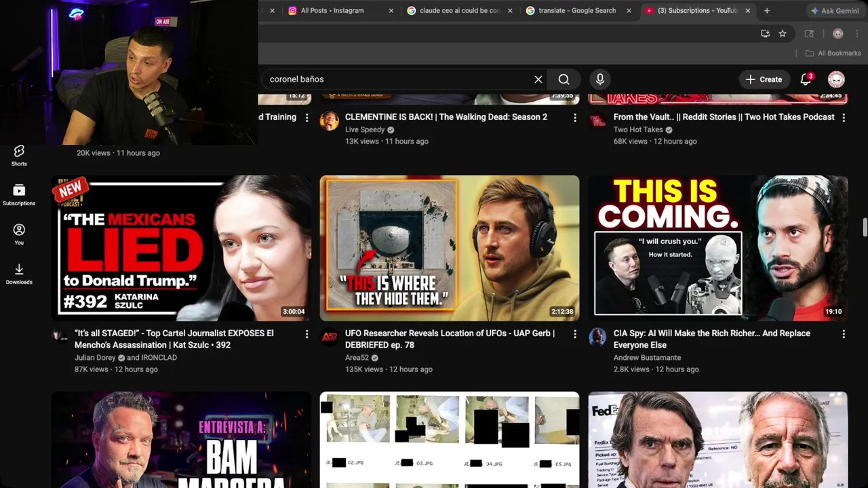Open the You sidebar icon

19,235
